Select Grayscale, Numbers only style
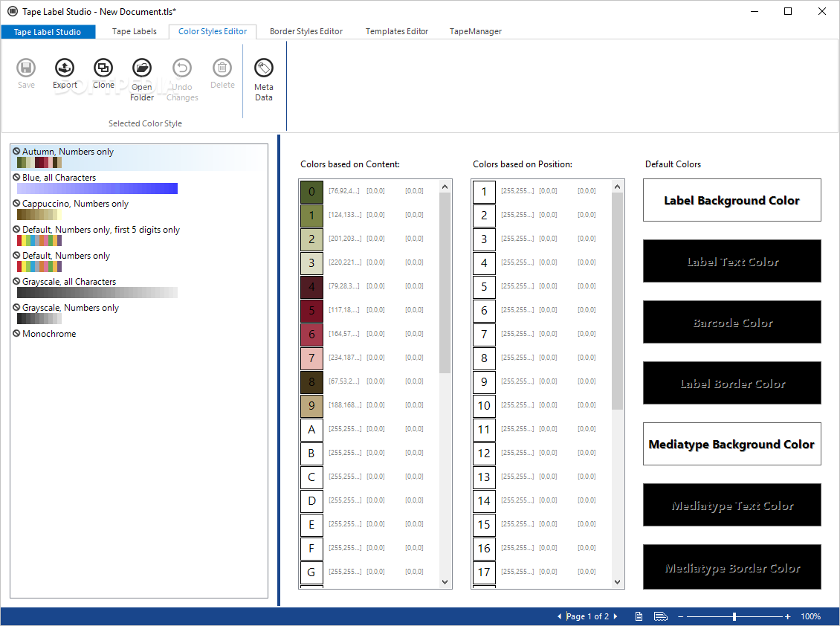The image size is (840, 626). coord(139,314)
